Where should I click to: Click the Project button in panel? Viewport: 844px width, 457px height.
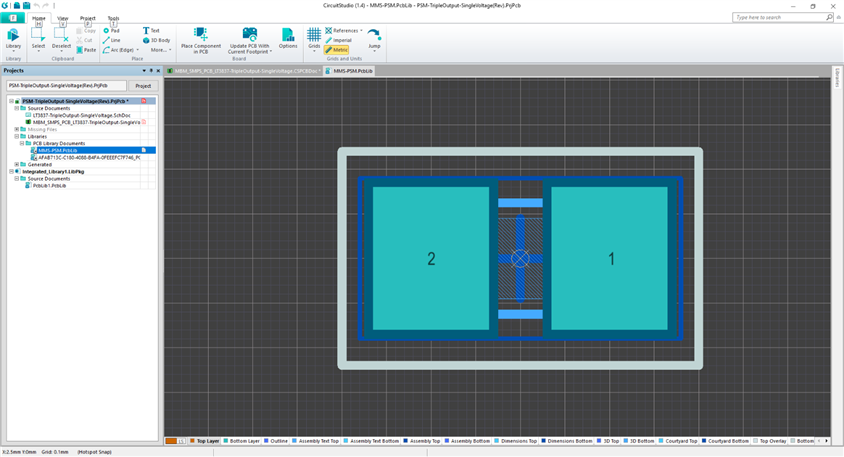[x=143, y=86]
